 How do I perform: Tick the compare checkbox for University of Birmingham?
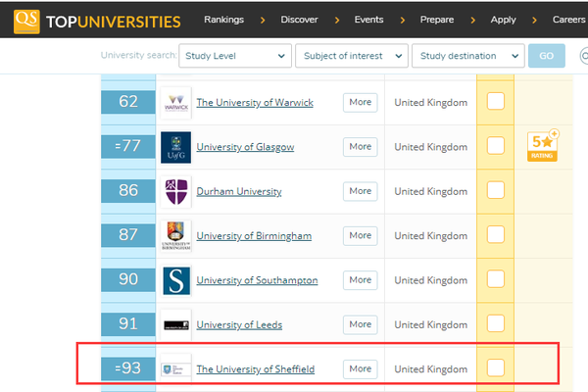click(x=495, y=234)
